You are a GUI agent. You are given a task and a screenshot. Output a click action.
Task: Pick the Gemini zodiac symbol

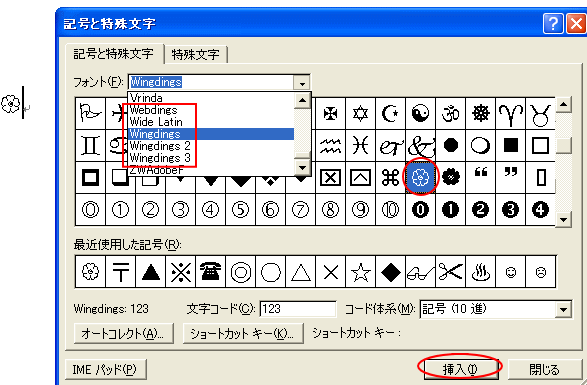[x=90, y=145]
